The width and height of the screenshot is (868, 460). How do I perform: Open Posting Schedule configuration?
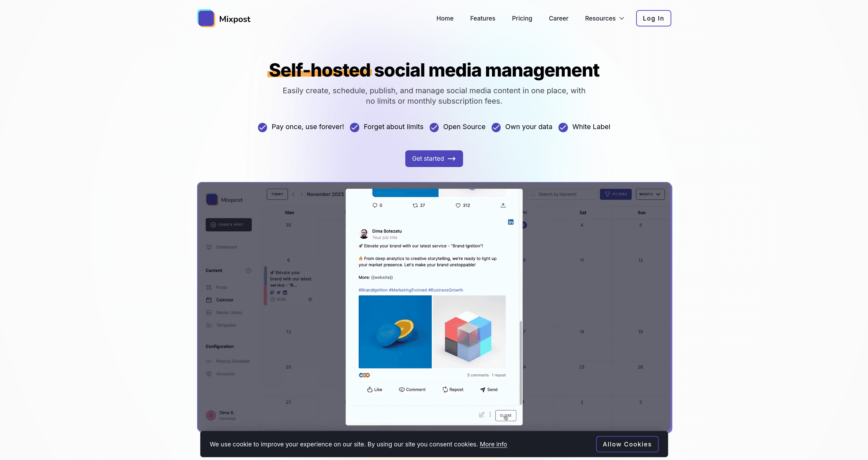click(232, 361)
